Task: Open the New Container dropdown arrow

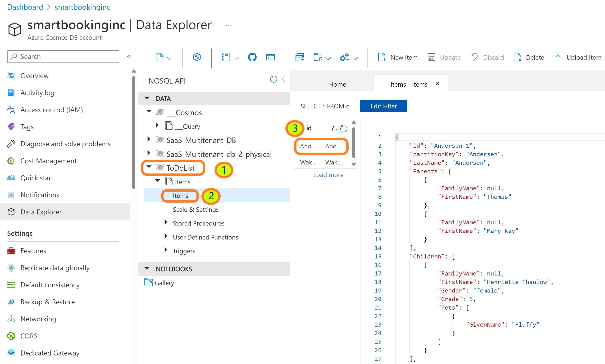Action: 170,58
